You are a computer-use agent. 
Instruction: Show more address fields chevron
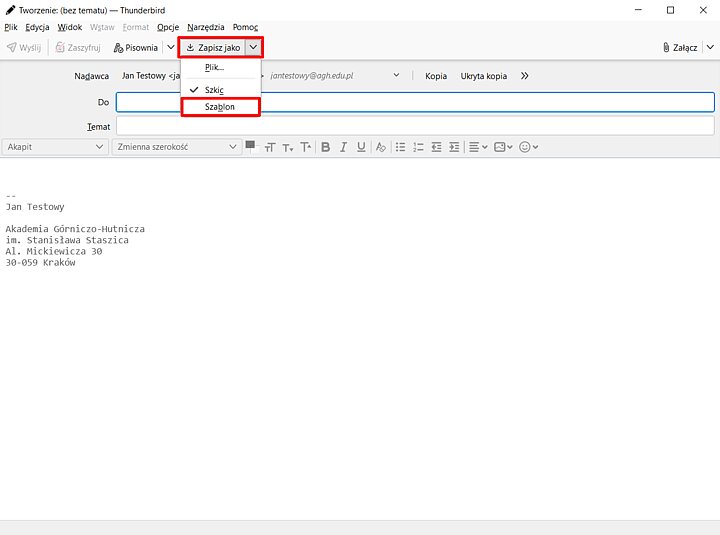pyautogui.click(x=524, y=76)
